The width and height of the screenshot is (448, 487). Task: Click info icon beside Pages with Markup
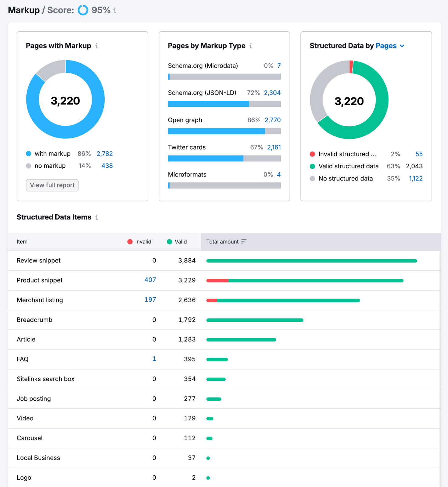tap(96, 46)
